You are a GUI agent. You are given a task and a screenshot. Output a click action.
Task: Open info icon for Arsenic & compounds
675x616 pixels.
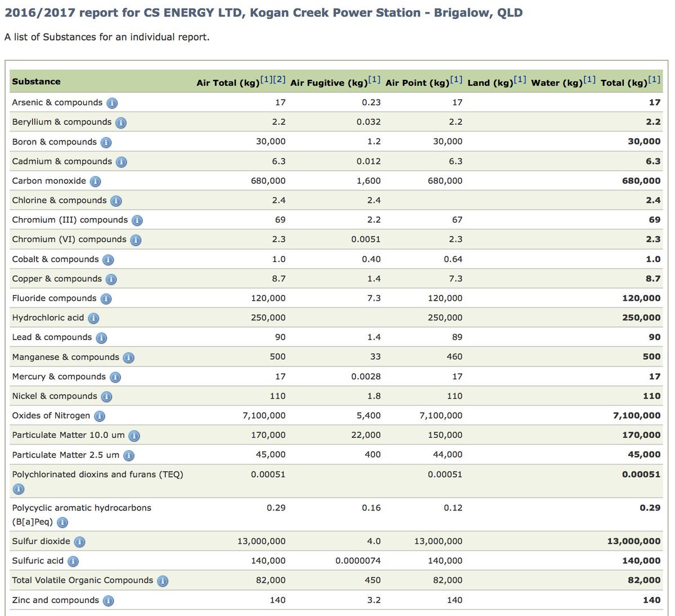(x=112, y=103)
